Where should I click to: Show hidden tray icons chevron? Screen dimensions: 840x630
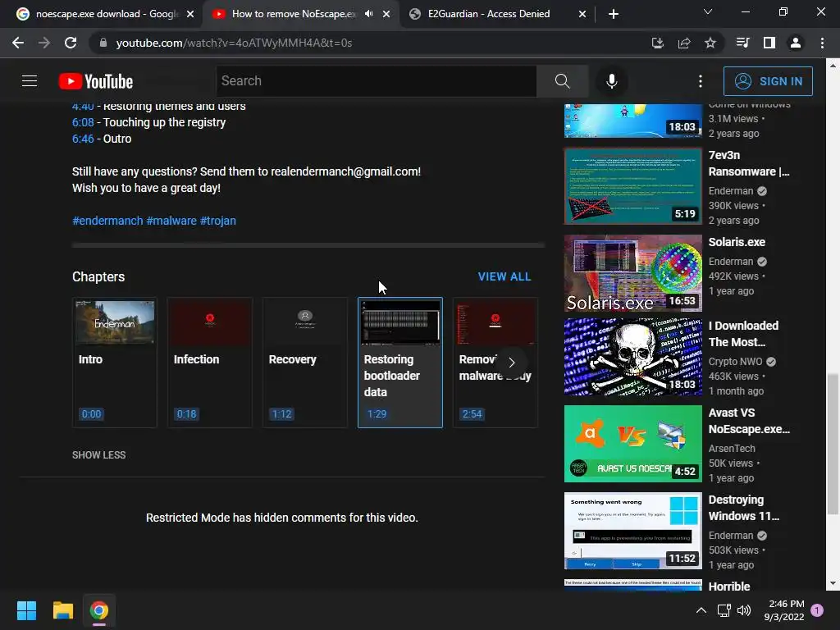pos(701,610)
